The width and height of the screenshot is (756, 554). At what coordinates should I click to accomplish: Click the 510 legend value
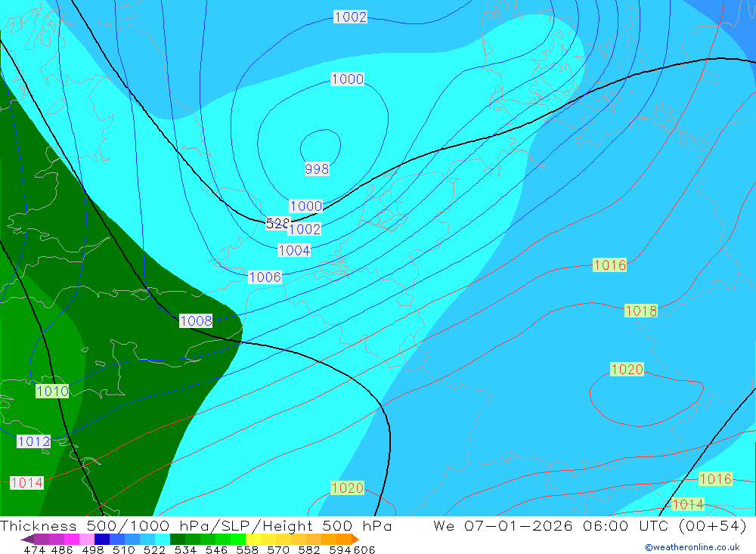(124, 549)
